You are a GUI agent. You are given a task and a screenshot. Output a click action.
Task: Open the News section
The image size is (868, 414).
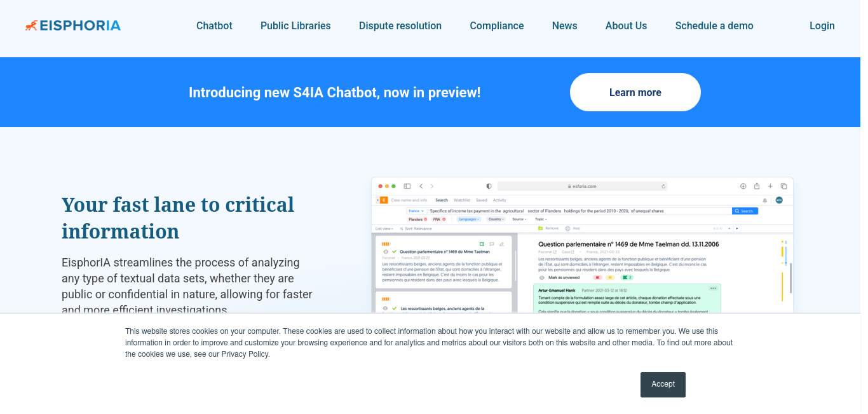(x=565, y=26)
